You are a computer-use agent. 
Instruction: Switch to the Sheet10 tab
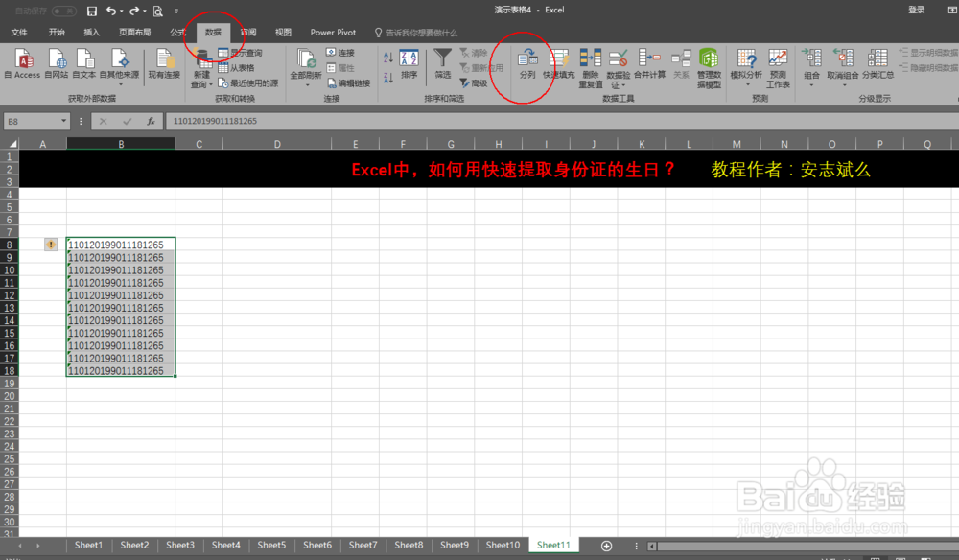coord(503,545)
